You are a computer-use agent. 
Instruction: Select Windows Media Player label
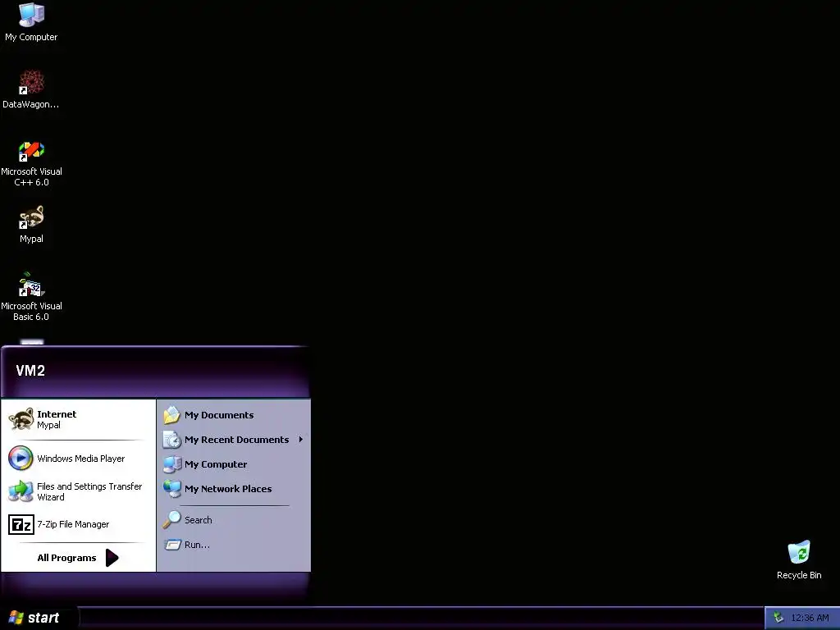(x=81, y=459)
